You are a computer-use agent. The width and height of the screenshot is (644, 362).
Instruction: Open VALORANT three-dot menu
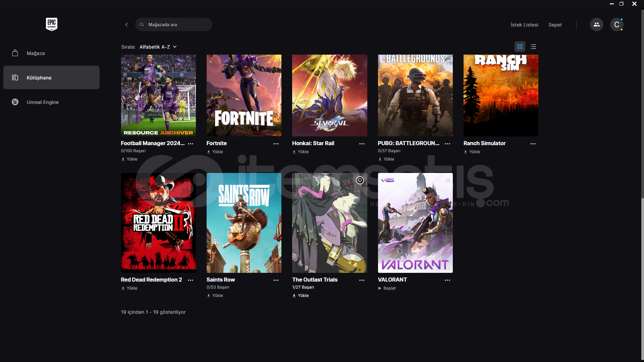coord(447,280)
